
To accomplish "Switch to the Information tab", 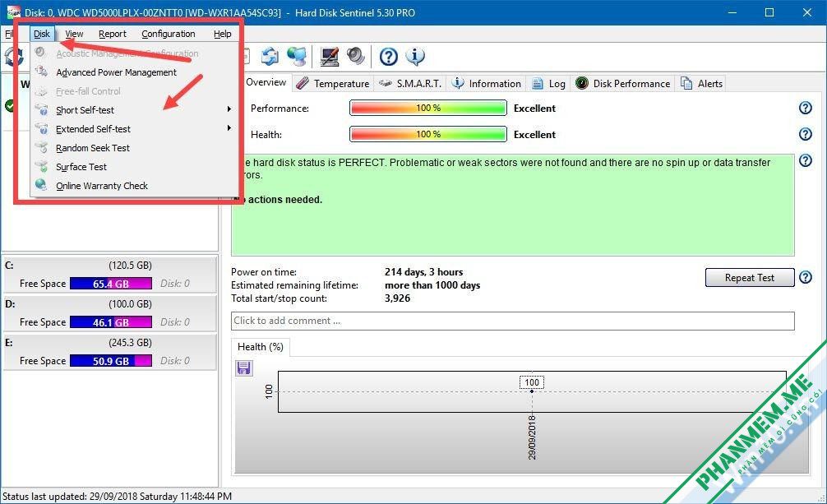I will [487, 83].
